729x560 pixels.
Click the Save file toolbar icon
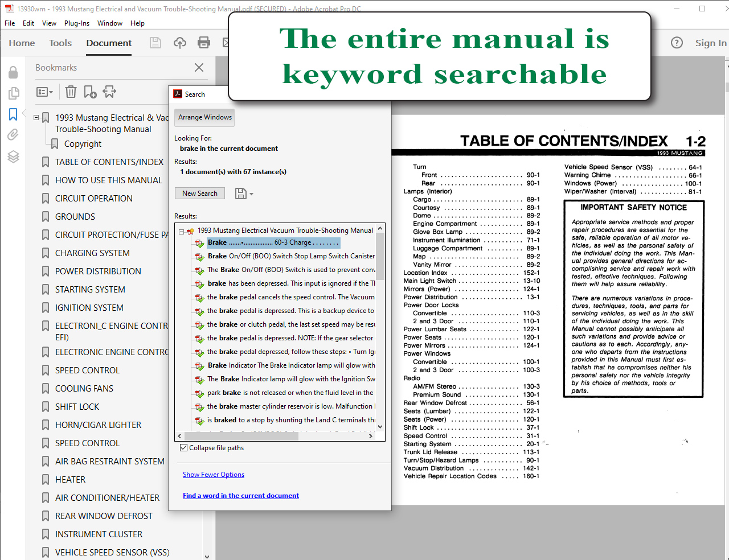point(155,43)
